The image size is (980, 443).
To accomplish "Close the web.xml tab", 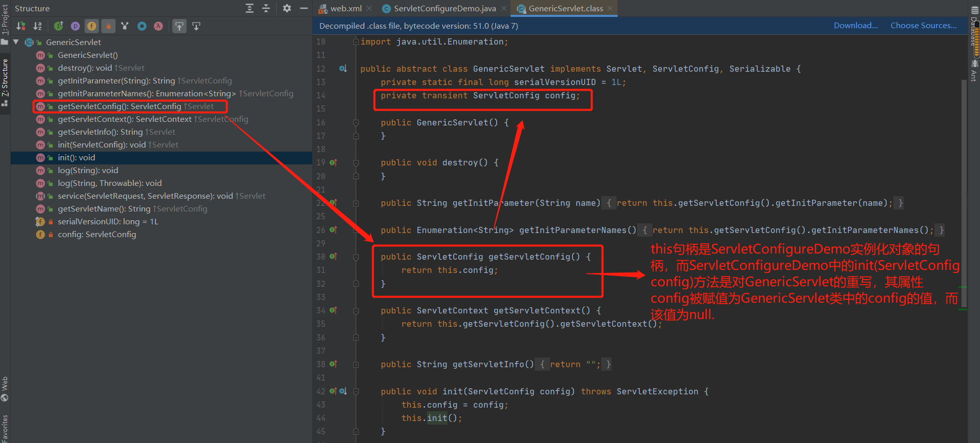I will click(x=369, y=9).
